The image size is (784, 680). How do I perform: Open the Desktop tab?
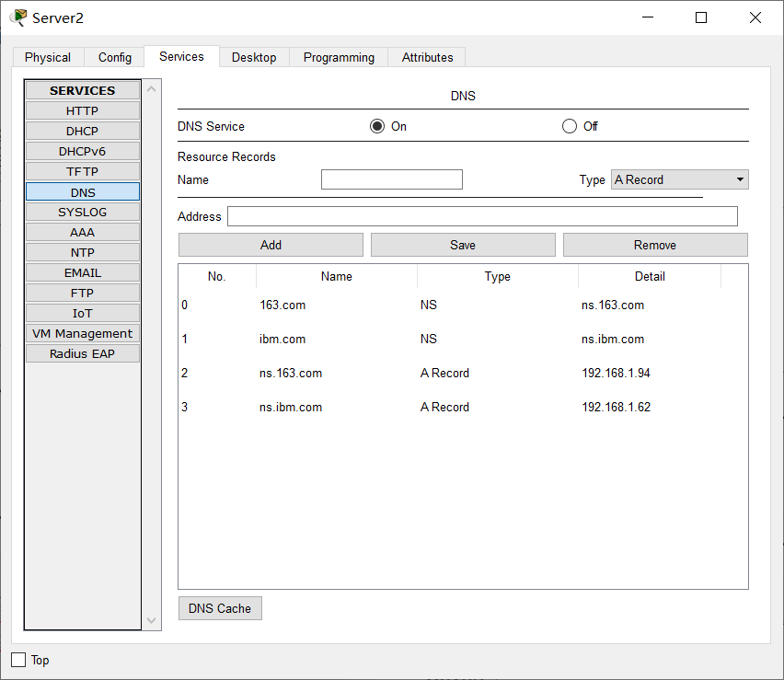click(x=254, y=57)
